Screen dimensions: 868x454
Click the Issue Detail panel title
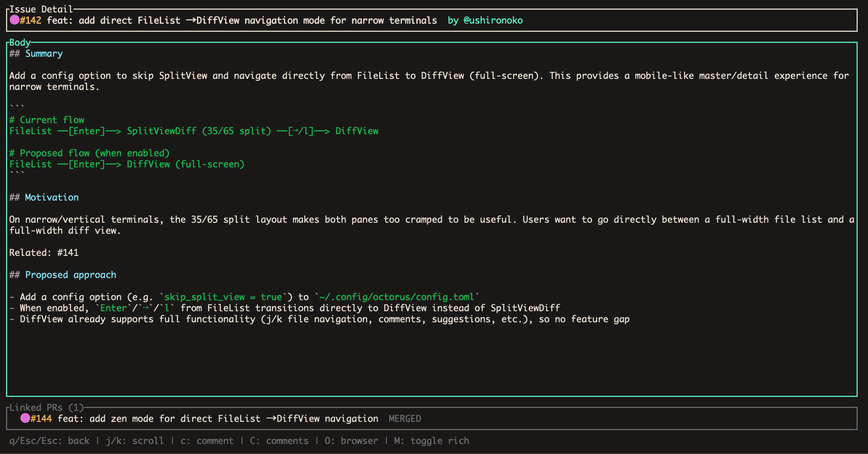pos(41,9)
